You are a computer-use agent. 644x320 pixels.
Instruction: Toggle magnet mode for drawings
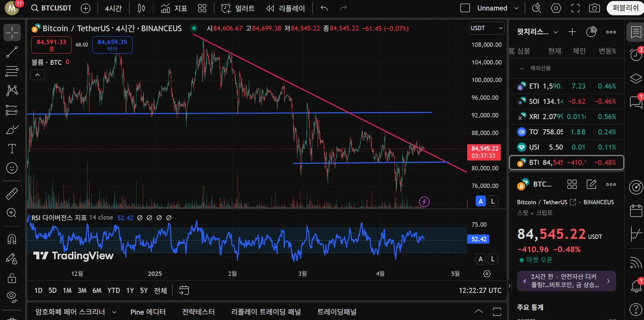(x=12, y=239)
